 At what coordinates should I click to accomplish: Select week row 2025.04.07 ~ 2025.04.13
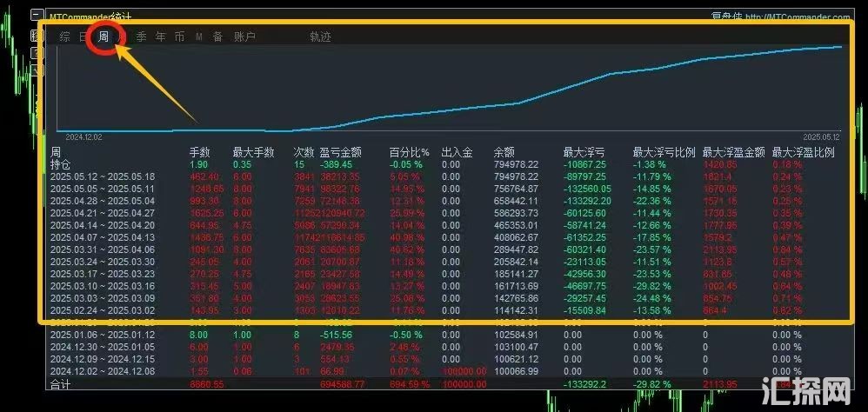coord(103,238)
